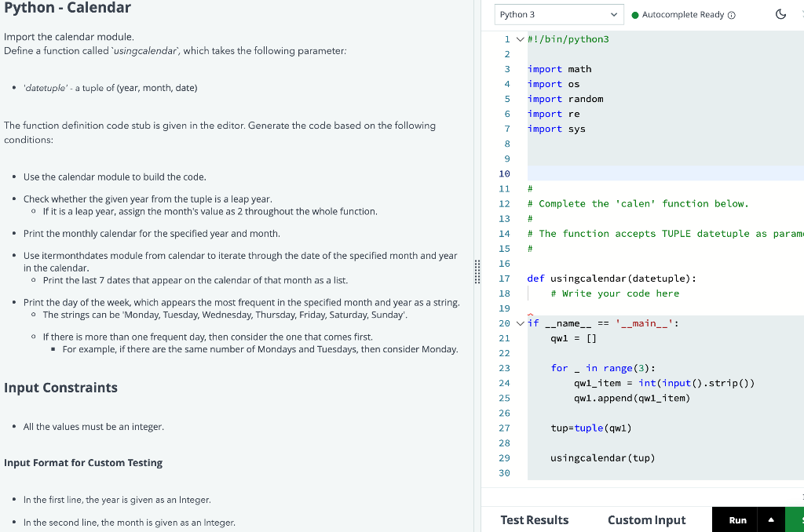Click 'qw1.append(qw1_item)' code line
The image size is (804, 532).
pyautogui.click(x=632, y=399)
